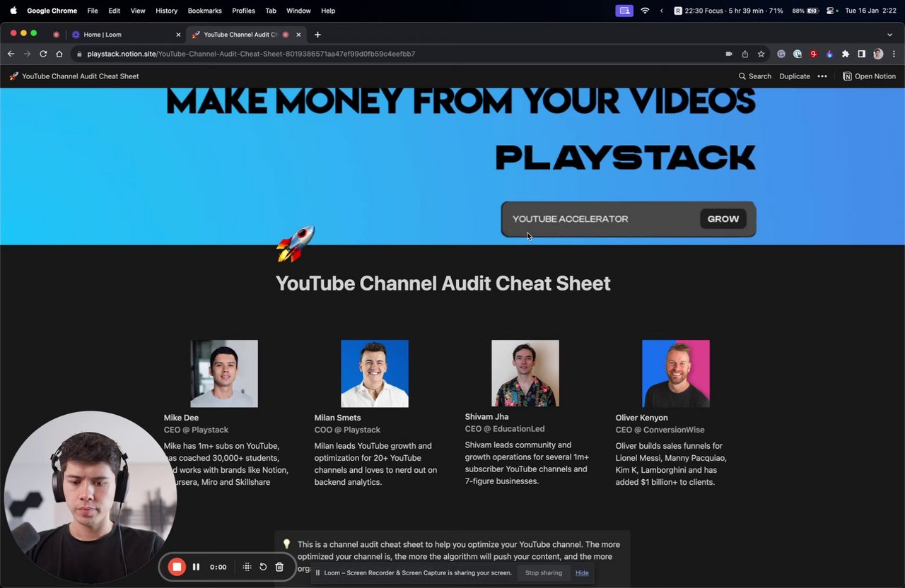The width and height of the screenshot is (905, 588).
Task: Click Oliver Kenyon's profile photo
Action: (676, 374)
